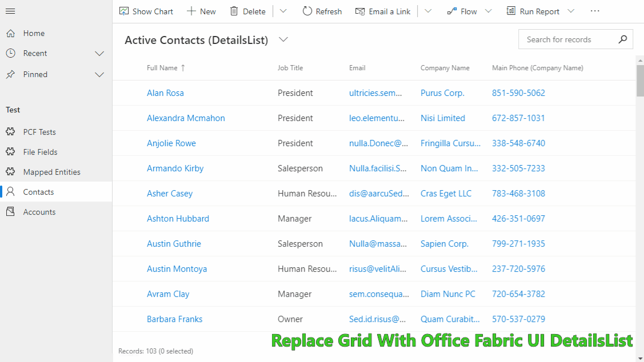Open contact Austin Montoya

(177, 269)
